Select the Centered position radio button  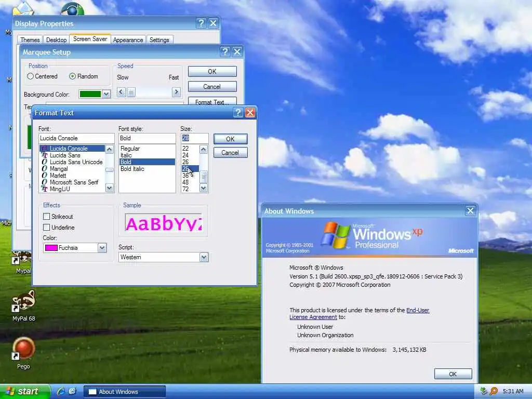(x=43, y=76)
